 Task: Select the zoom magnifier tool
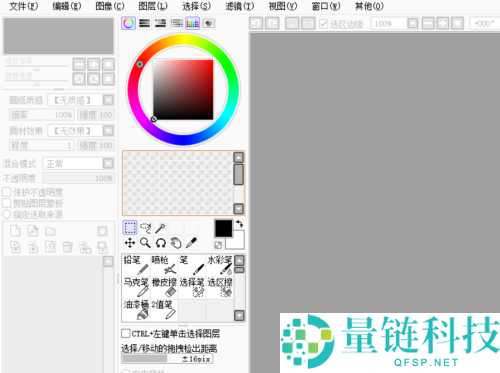pos(145,243)
